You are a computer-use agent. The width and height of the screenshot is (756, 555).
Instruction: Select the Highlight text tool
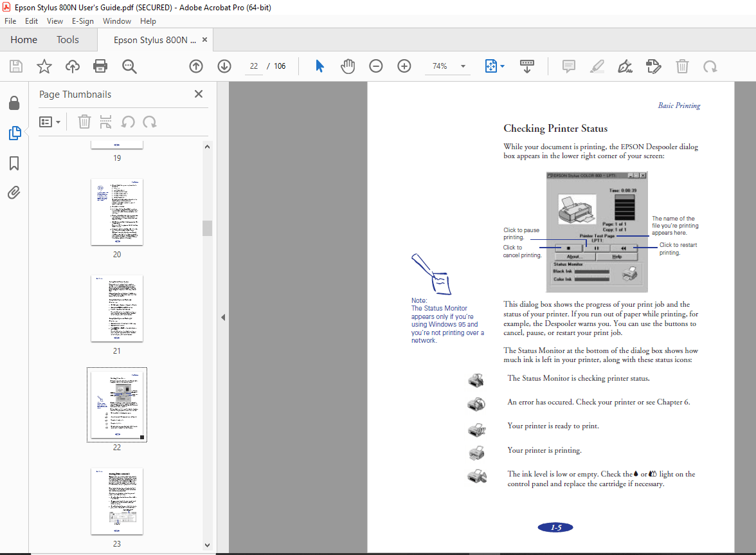pos(597,66)
